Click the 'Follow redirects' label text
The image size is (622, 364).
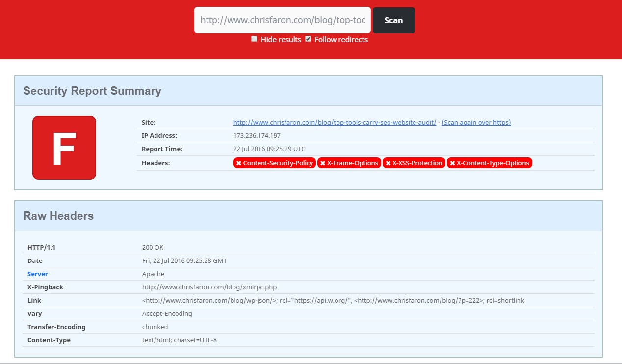coord(341,40)
